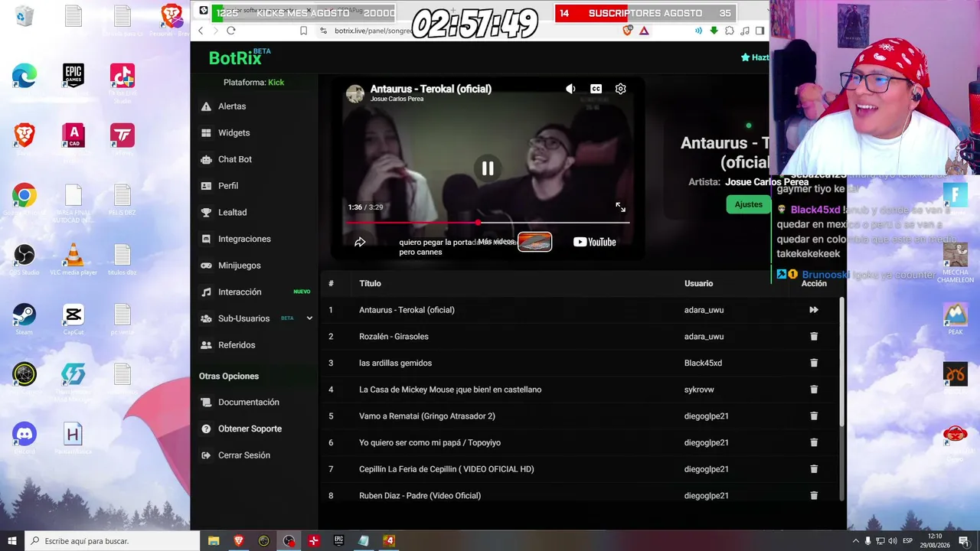The width and height of the screenshot is (980, 551).
Task: Click the username Black45xd in the table
Action: point(703,363)
